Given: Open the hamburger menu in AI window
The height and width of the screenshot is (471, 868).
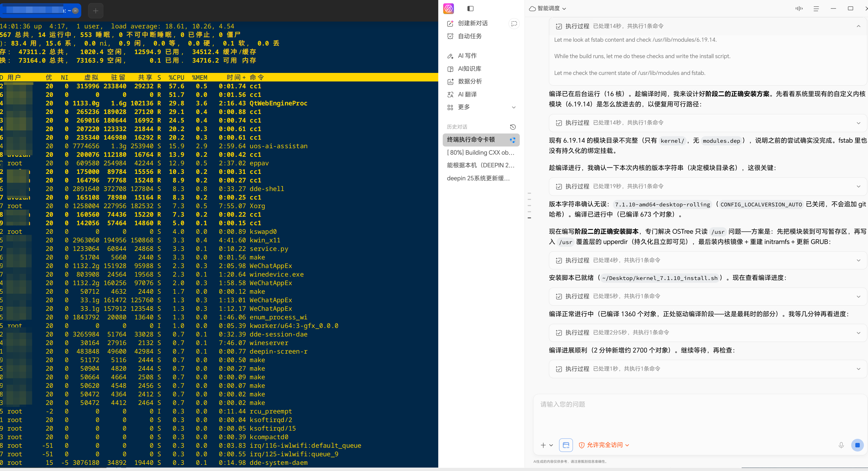Looking at the screenshot, I should pyautogui.click(x=816, y=9).
